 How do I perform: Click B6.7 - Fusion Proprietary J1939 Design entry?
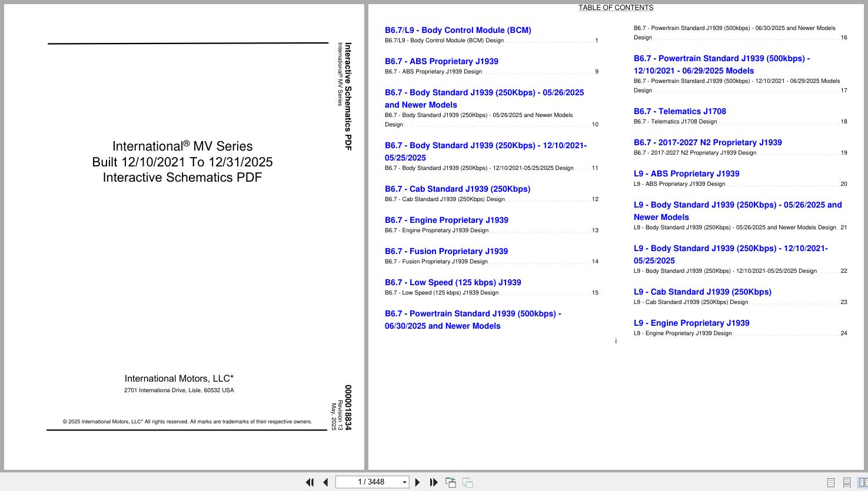(491, 262)
